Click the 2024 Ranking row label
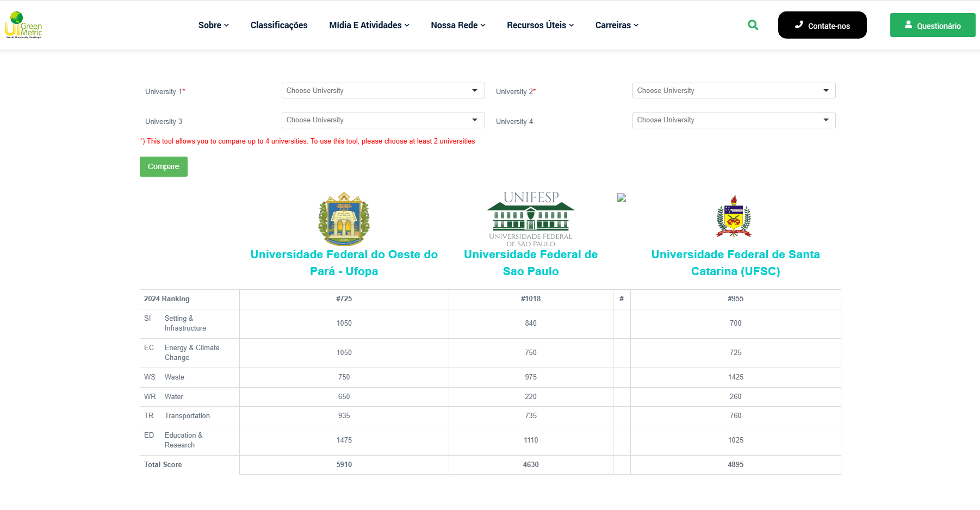The image size is (980, 510). (x=167, y=298)
